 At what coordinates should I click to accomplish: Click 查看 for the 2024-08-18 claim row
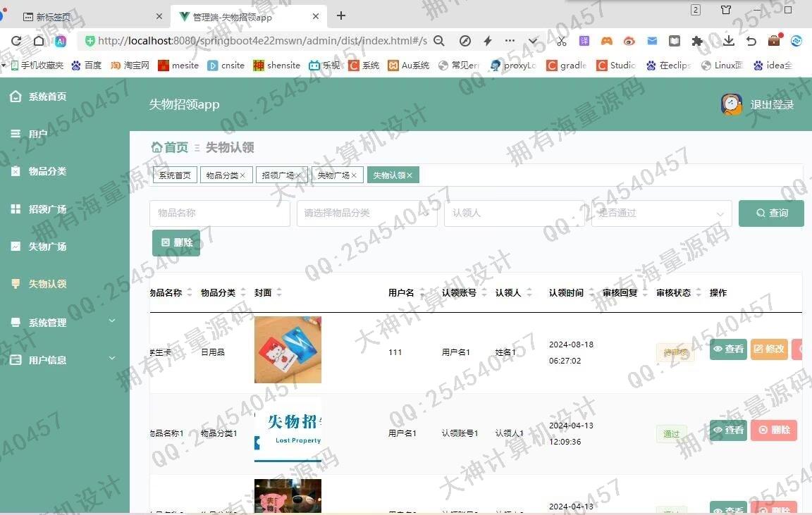728,349
